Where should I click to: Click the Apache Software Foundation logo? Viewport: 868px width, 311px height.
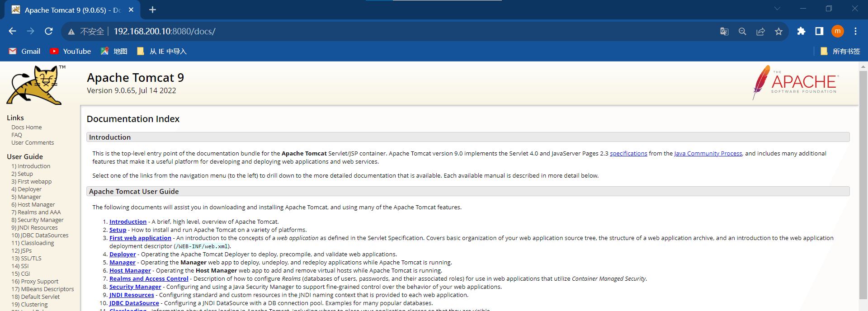795,82
